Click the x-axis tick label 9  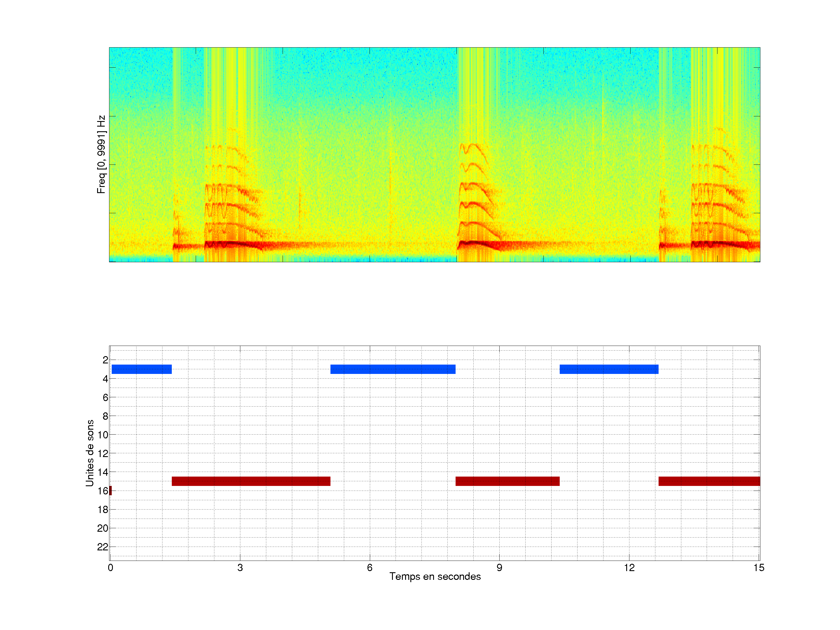[499, 568]
